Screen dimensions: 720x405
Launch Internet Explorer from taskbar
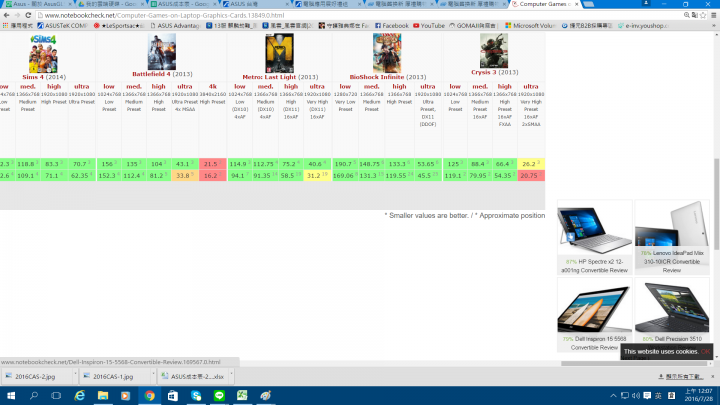[x=79, y=395]
